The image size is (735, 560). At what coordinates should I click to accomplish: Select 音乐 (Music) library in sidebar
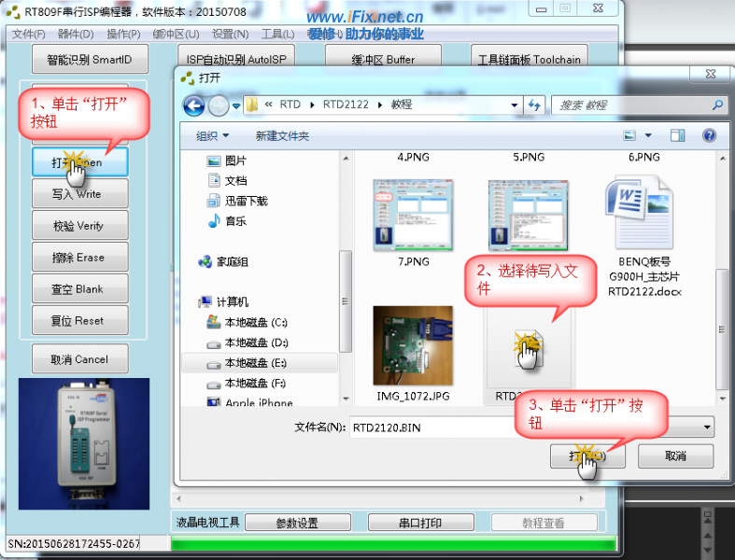[x=235, y=221]
